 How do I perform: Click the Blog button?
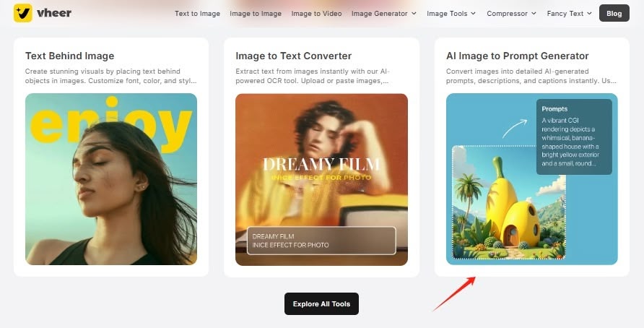click(x=614, y=13)
